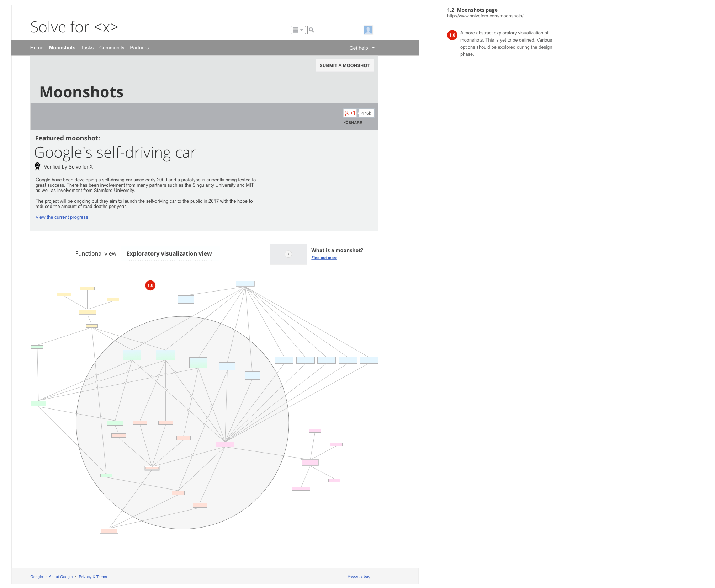Click the user profile avatar icon
The image size is (715, 588).
click(x=368, y=30)
